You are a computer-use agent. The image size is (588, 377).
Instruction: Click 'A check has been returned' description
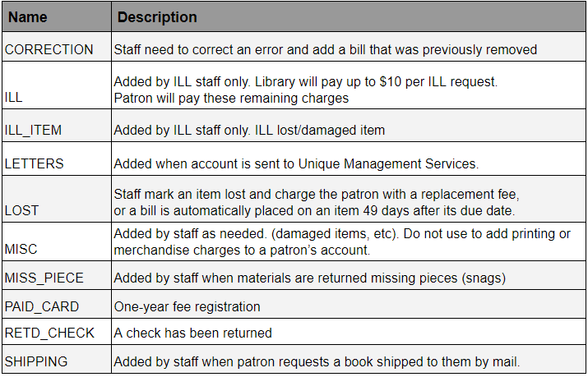click(x=192, y=333)
